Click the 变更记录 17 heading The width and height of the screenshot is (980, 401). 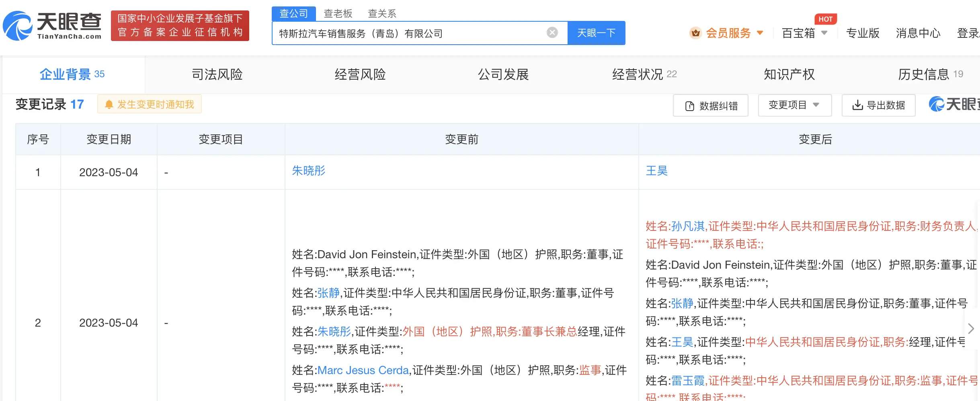[x=50, y=104]
